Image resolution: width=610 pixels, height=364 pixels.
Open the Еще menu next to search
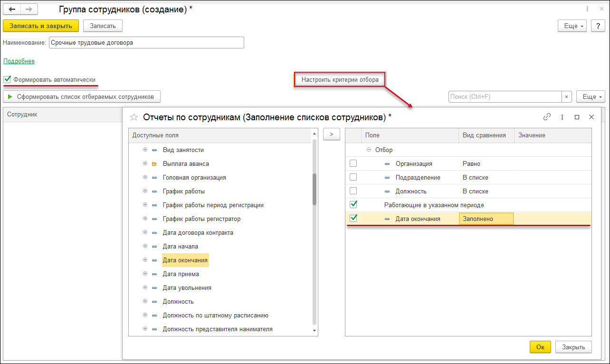coord(591,97)
